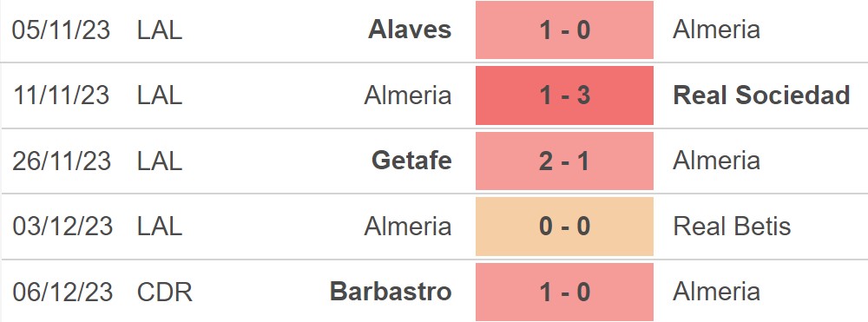Click the Getafe team name
This screenshot has width=868, height=322.
pyautogui.click(x=411, y=161)
